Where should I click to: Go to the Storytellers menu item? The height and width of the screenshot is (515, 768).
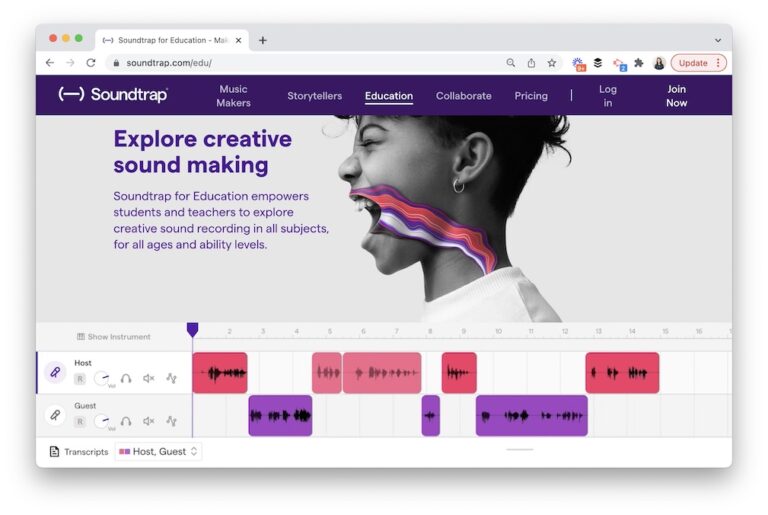[x=314, y=96]
